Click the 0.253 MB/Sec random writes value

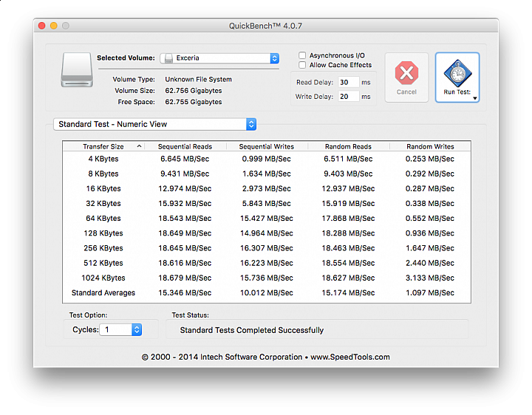click(430, 159)
